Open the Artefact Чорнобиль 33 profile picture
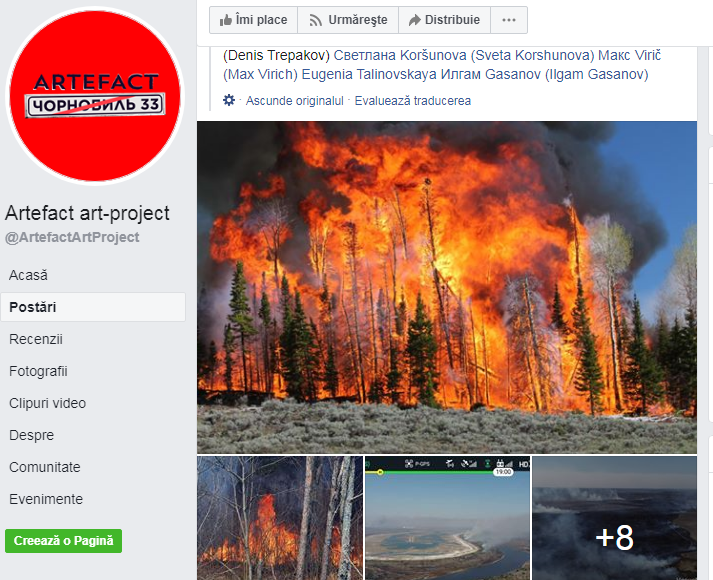 [95, 96]
